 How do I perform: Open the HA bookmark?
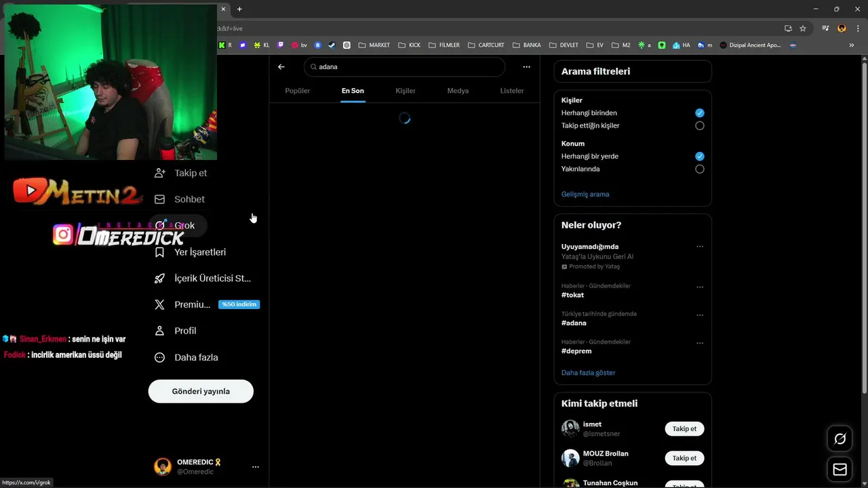[682, 45]
